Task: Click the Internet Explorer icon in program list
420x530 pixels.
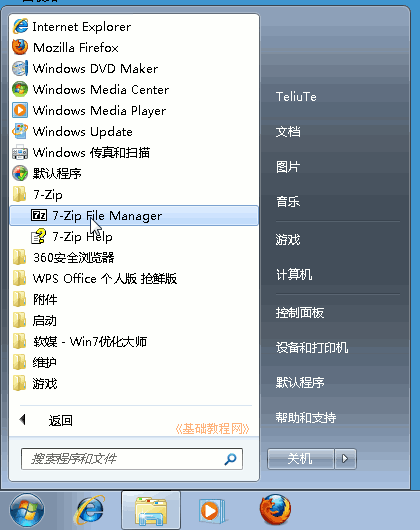Action: (x=20, y=26)
